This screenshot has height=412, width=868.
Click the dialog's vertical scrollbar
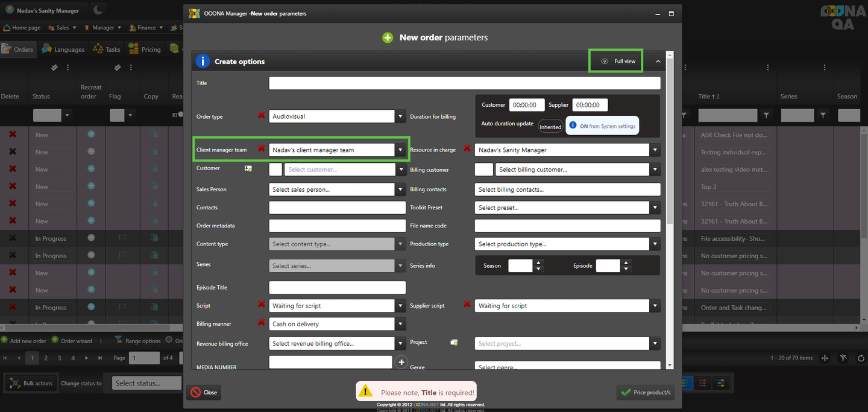pyautogui.click(x=670, y=151)
